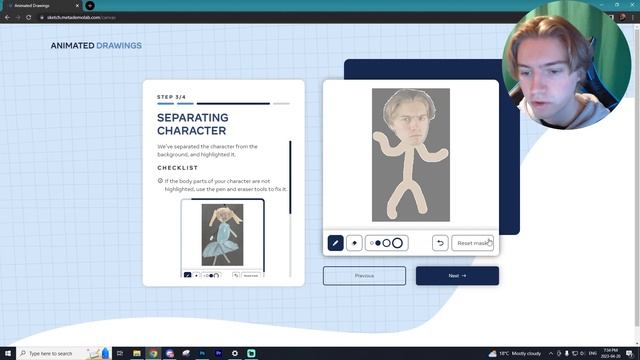This screenshot has height=360, width=640.
Task: Open the Windows Start menu
Action: pos(8,353)
